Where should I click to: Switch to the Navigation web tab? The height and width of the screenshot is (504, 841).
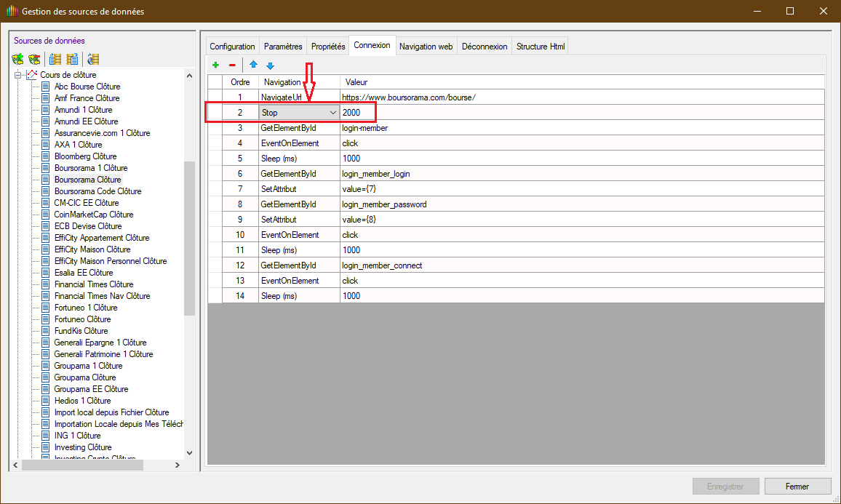(426, 47)
